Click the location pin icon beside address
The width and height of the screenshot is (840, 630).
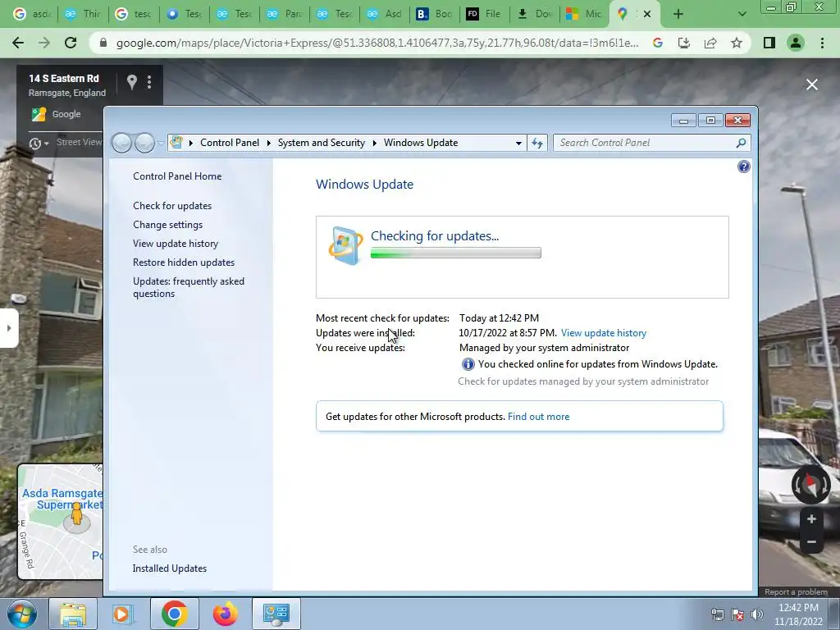coord(132,82)
